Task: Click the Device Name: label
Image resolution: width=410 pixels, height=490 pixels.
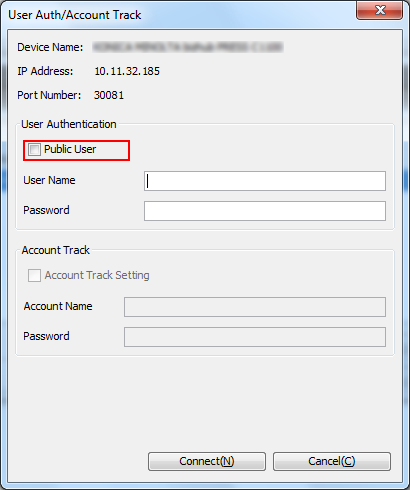Action: tap(50, 47)
